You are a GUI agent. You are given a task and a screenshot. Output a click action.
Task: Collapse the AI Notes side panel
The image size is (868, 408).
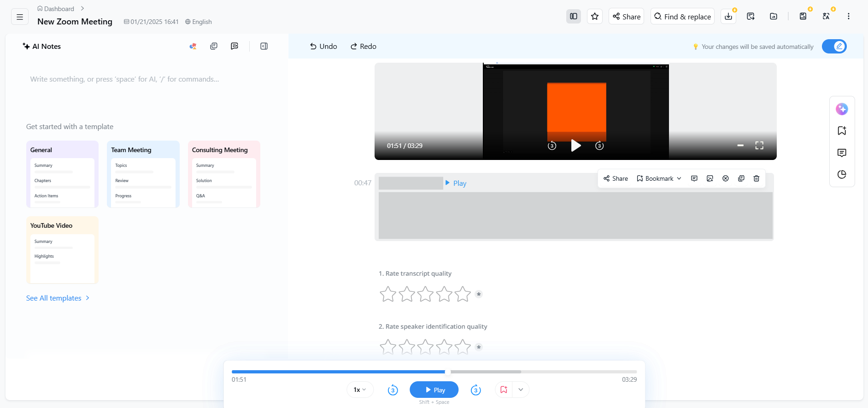tap(264, 46)
